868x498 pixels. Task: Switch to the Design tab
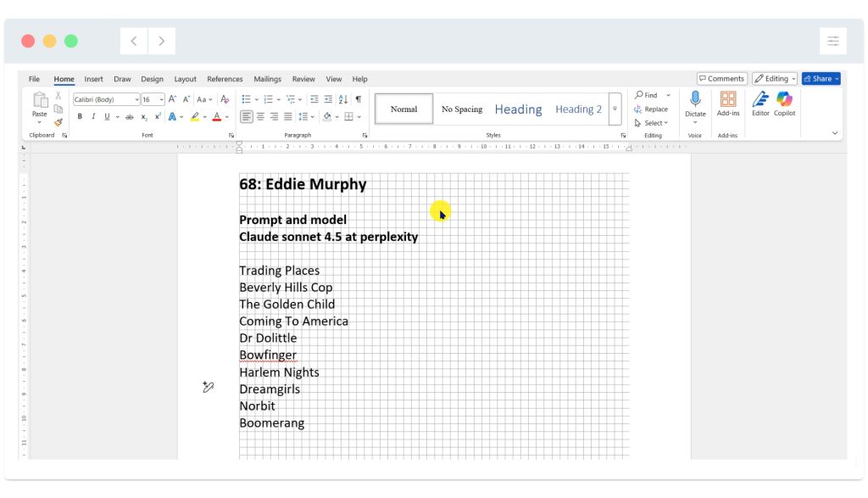coord(153,79)
